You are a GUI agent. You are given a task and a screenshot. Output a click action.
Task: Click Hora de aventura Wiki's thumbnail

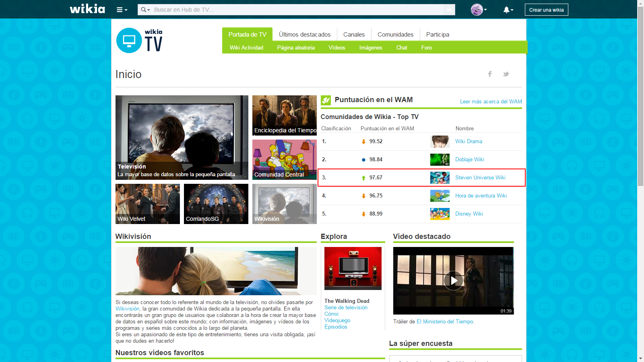[x=440, y=196]
